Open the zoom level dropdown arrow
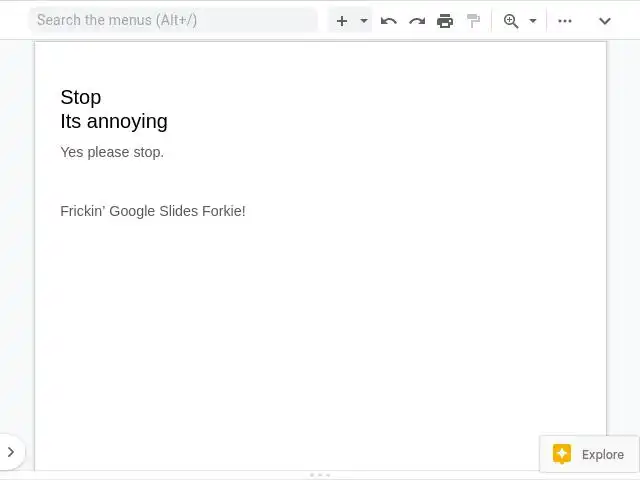This screenshot has width=640, height=480. 533,21
